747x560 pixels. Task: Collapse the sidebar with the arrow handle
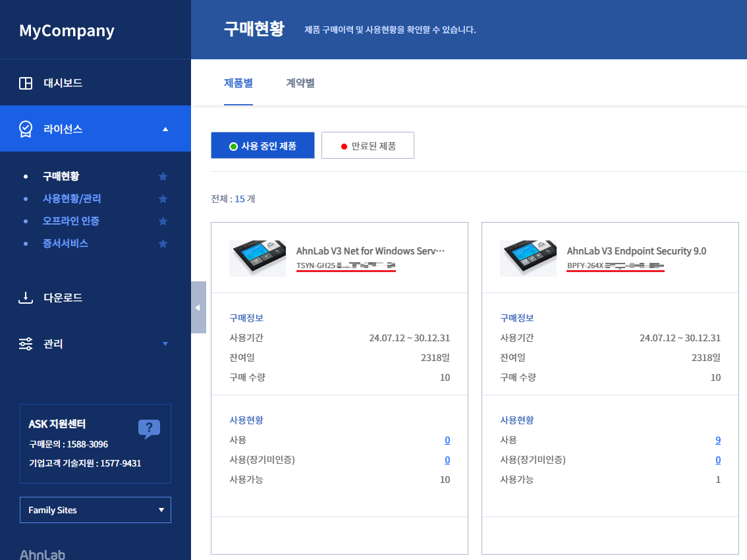[x=198, y=308]
